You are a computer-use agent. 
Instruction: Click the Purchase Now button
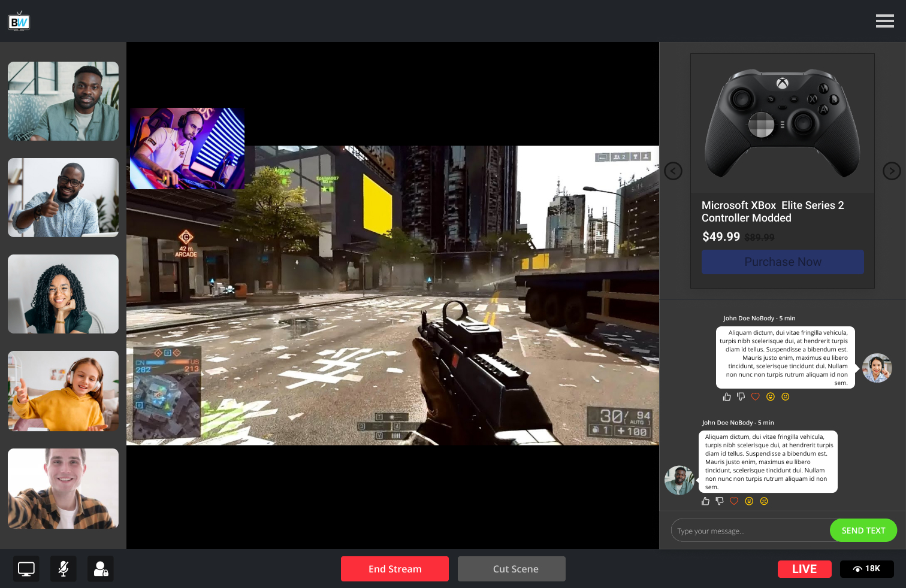[x=783, y=262]
